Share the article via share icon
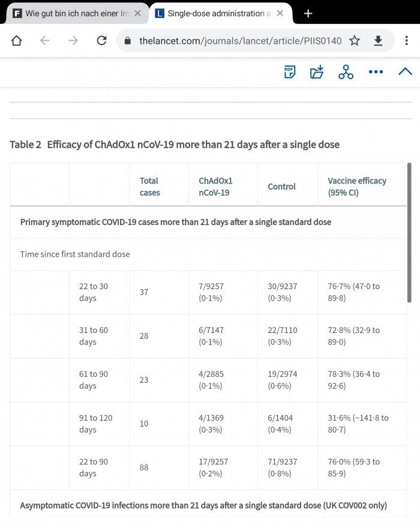Screen dimensions: 420x525 (x=346, y=72)
